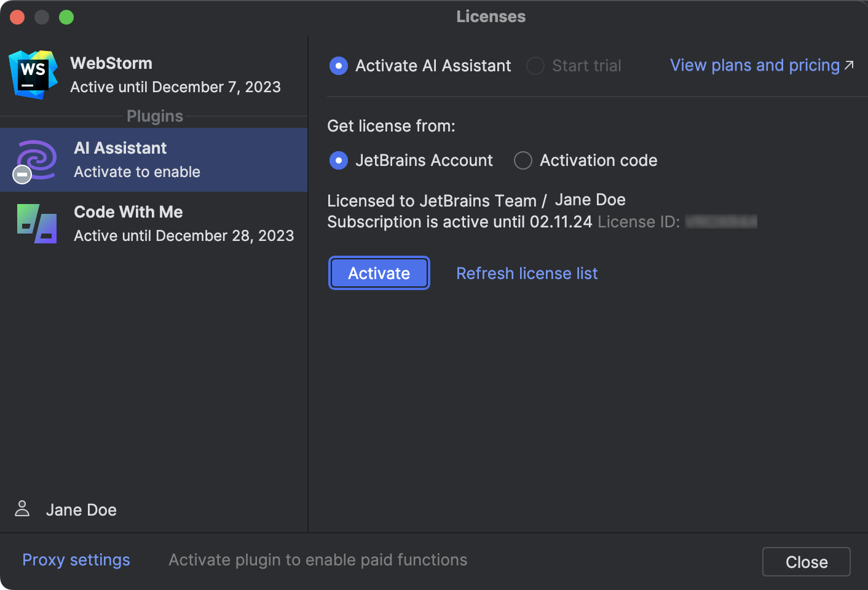This screenshot has height=590, width=868.
Task: Close the Licenses dialog
Action: pyautogui.click(x=806, y=561)
